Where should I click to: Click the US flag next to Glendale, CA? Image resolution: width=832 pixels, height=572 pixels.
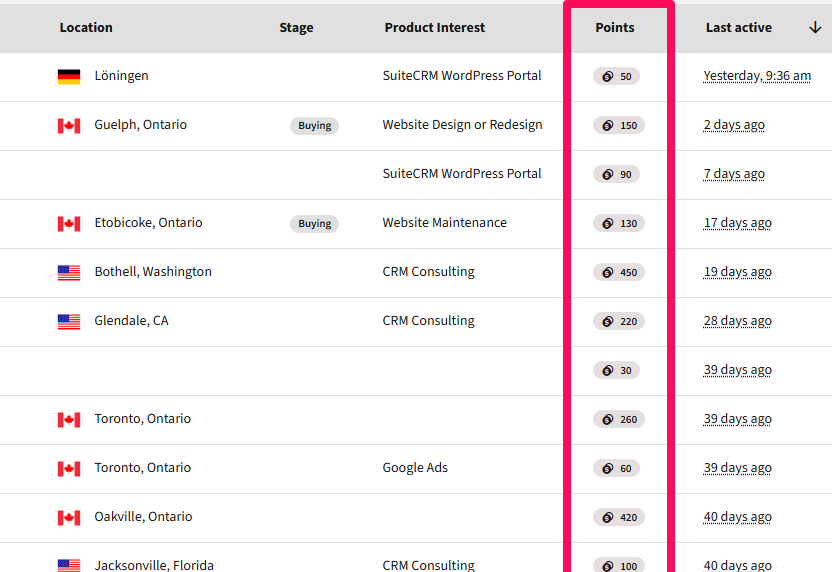(x=69, y=322)
